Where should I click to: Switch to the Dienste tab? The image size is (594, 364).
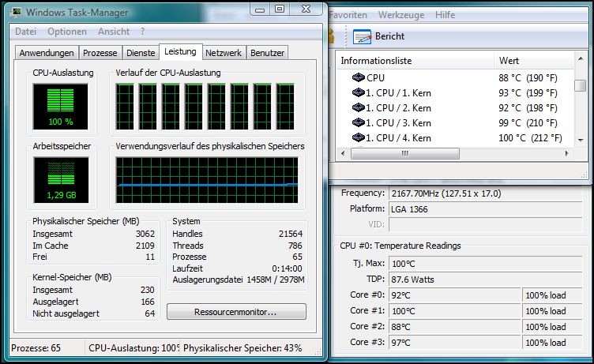141,53
